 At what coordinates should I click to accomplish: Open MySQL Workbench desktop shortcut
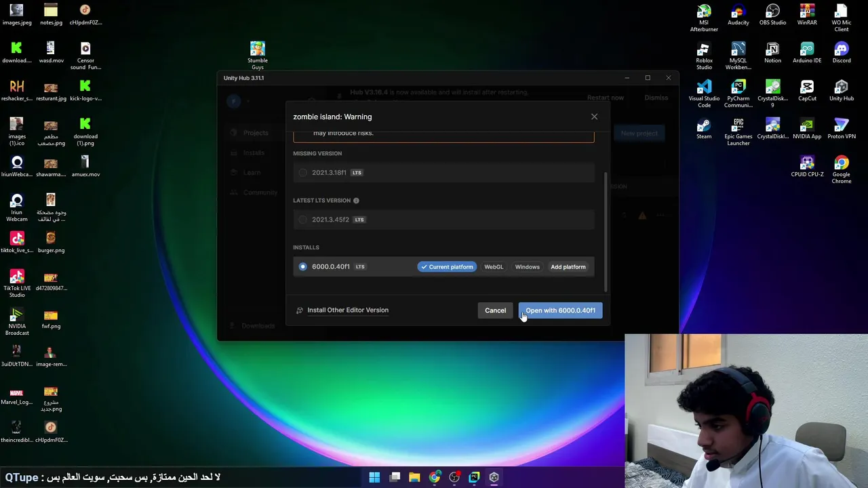pyautogui.click(x=738, y=56)
